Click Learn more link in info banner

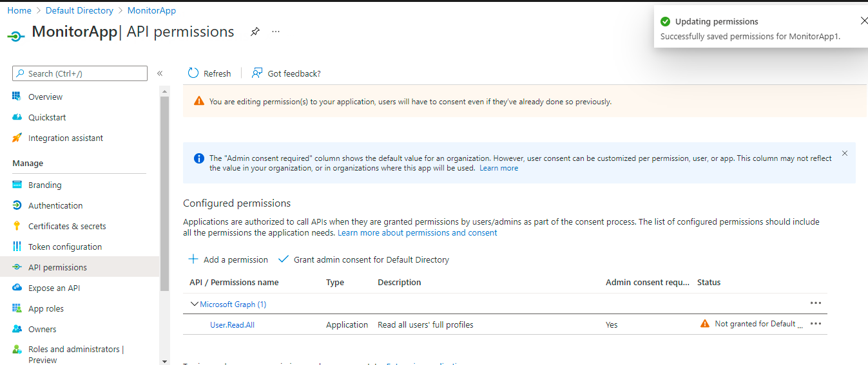(x=499, y=168)
